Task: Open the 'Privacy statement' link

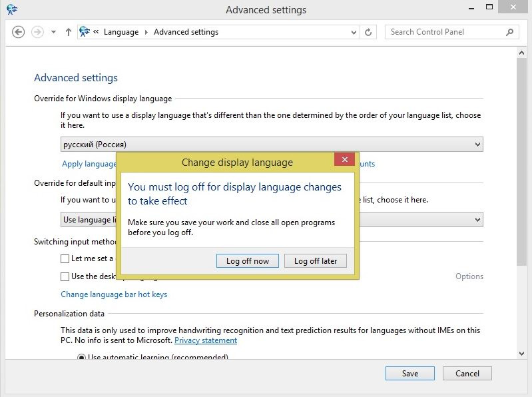Action: [206, 340]
